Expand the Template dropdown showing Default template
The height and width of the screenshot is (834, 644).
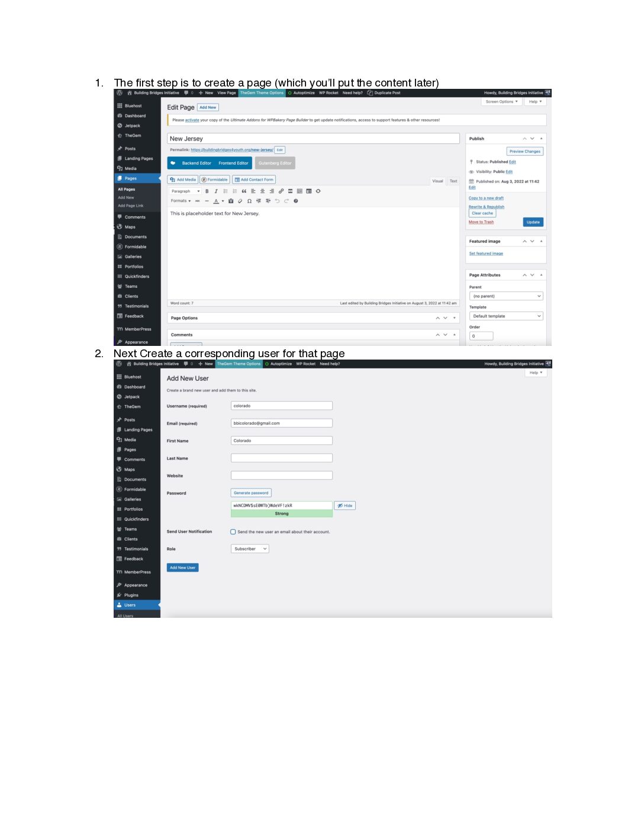pyautogui.click(x=506, y=316)
